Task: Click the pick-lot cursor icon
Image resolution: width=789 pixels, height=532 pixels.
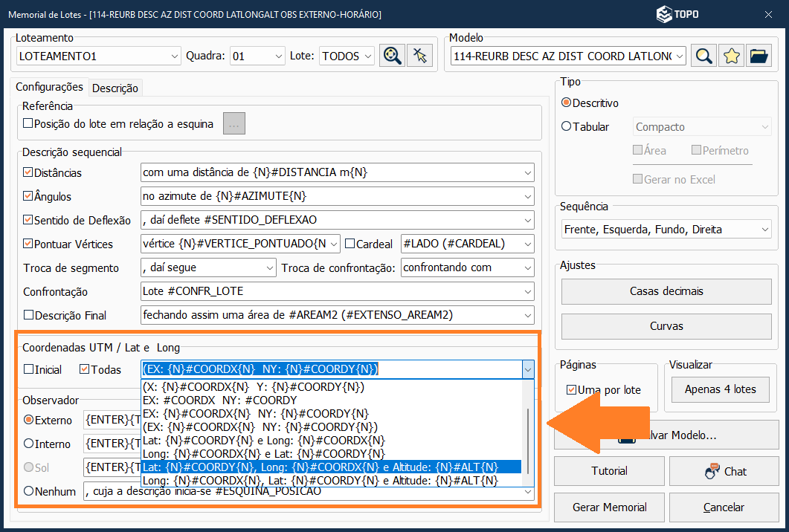Action: [x=420, y=56]
